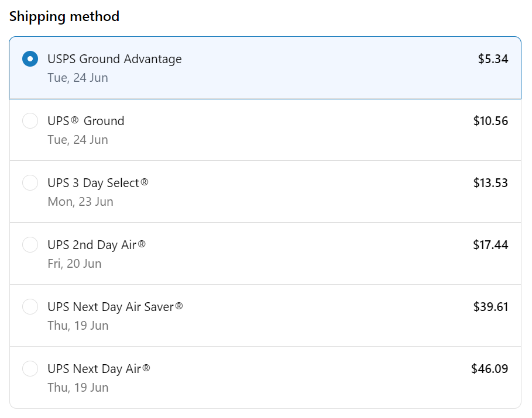Click the 'UPS® Ground' label text
Viewport: 532px width, 418px height.
(86, 121)
